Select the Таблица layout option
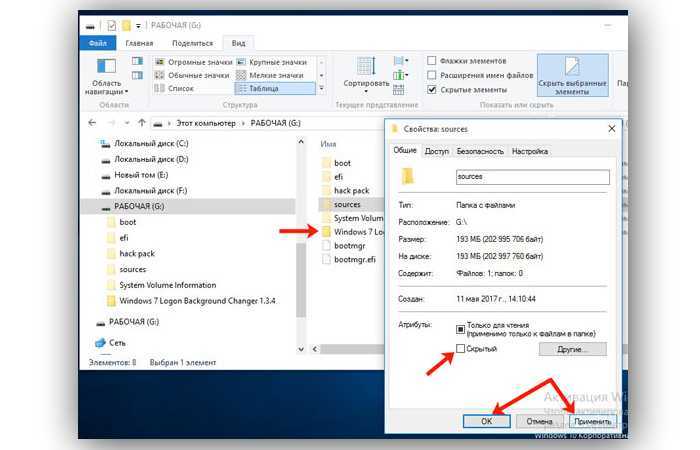The image size is (700, 450). (275, 88)
